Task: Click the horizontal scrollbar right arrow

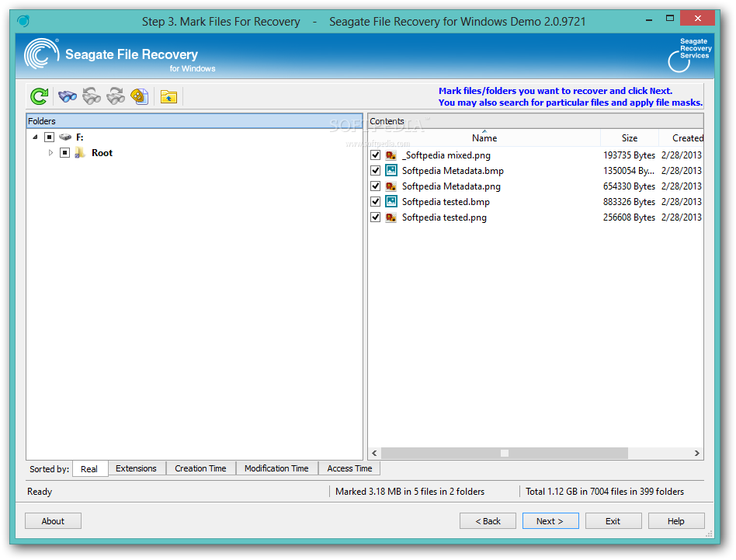Action: (697, 453)
